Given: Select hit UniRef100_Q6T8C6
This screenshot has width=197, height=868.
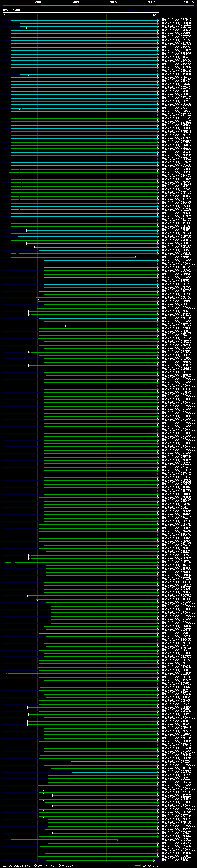Looking at the screenshot, I should (x=177, y=50).
